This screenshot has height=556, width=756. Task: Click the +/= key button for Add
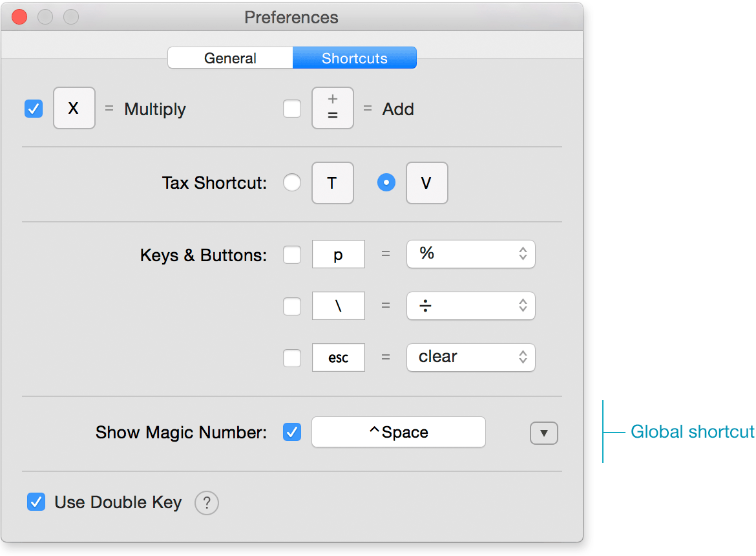(333, 108)
